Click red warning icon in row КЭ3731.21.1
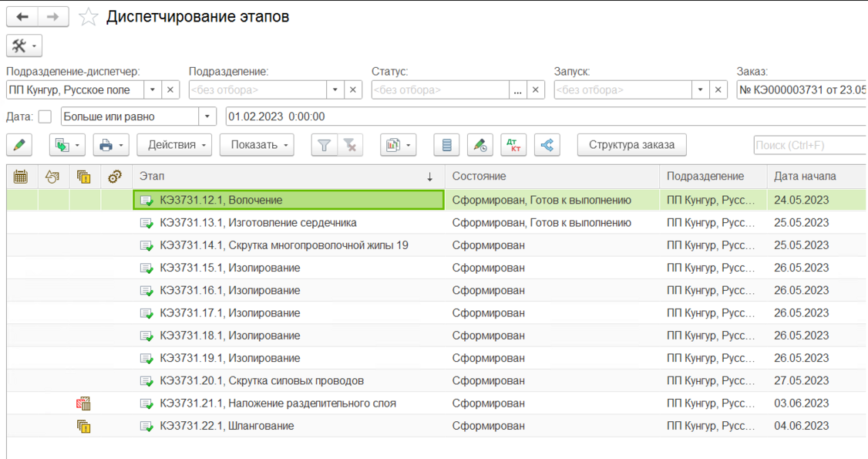This screenshot has width=868, height=459. point(83,403)
